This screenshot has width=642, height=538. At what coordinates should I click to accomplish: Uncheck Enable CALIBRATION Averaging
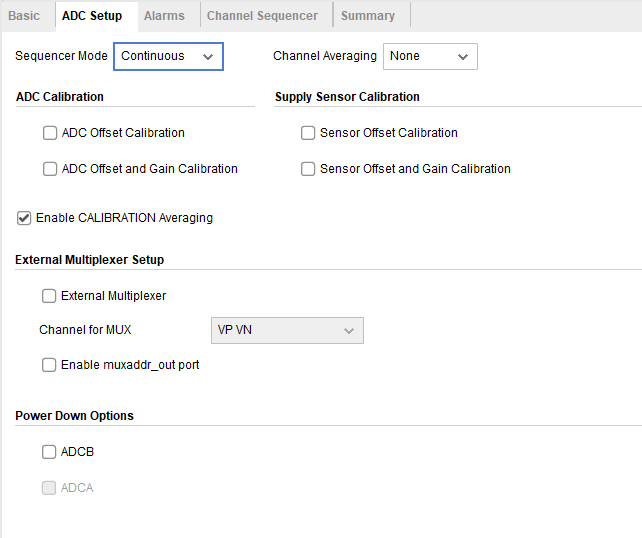24,218
